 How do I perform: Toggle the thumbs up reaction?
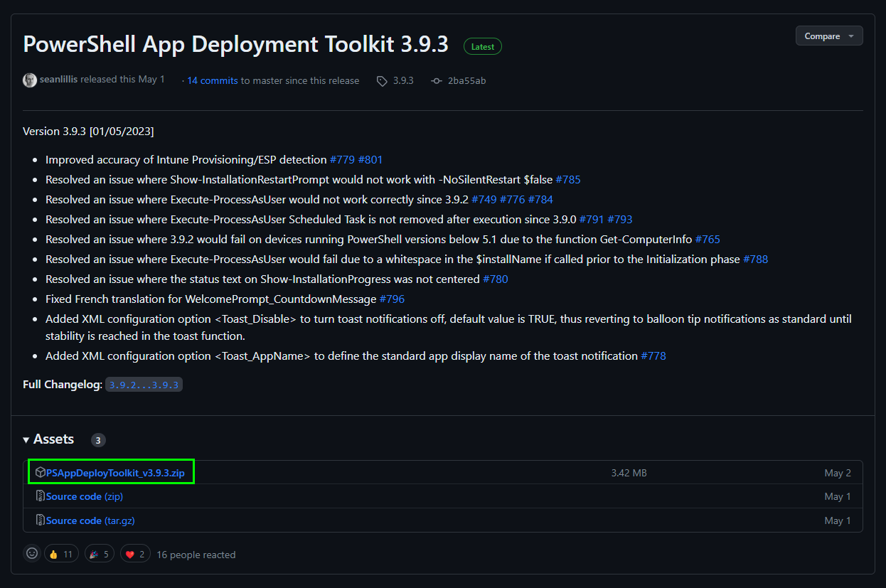click(x=61, y=554)
